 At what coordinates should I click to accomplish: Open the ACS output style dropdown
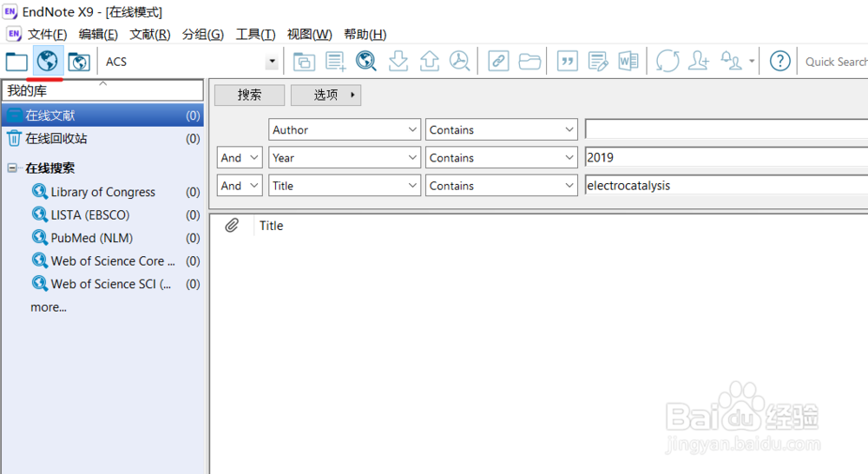pos(271,62)
